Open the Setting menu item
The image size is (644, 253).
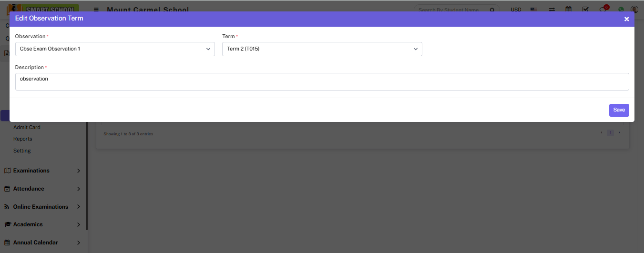pos(22,151)
